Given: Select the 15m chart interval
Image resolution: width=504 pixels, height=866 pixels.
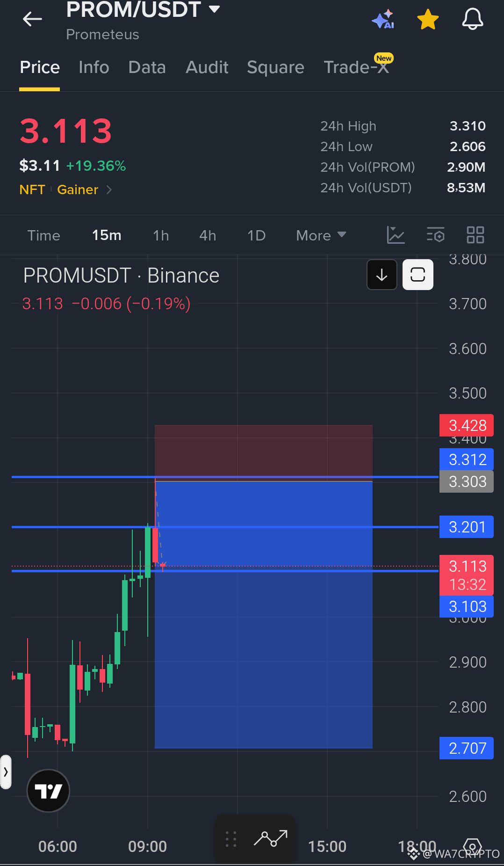Looking at the screenshot, I should tap(107, 235).
